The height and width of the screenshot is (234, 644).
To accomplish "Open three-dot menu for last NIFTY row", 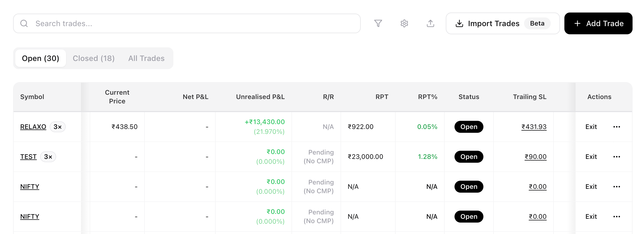I will pos(616,217).
